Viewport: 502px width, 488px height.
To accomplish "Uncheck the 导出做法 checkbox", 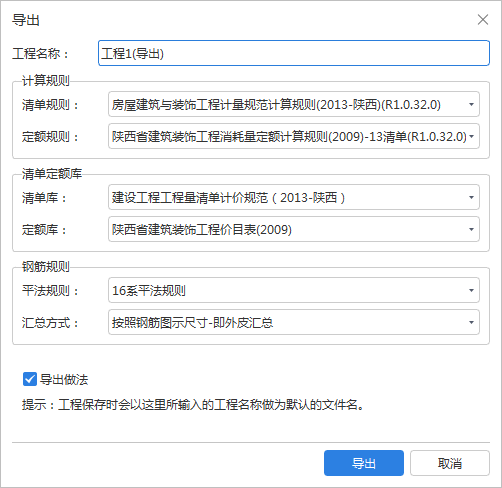I will tap(30, 379).
